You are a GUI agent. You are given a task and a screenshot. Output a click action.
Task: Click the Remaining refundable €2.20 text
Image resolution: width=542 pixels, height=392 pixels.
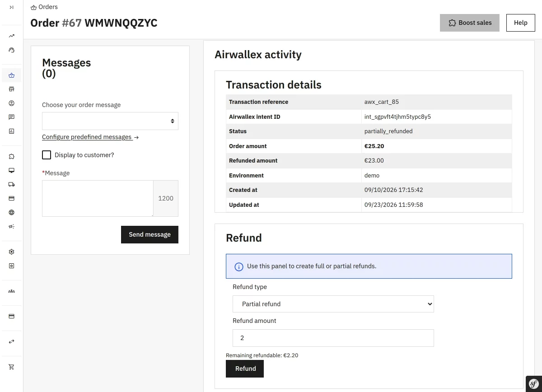pyautogui.click(x=262, y=355)
